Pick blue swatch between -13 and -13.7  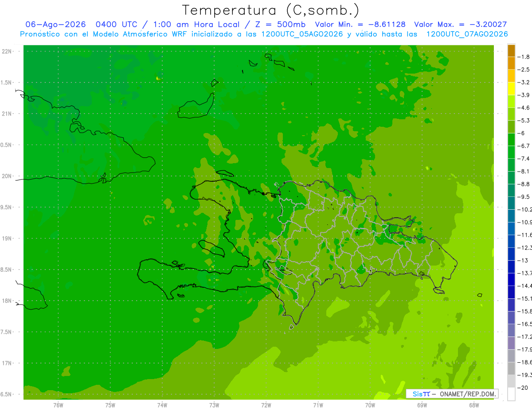pyautogui.click(x=511, y=267)
